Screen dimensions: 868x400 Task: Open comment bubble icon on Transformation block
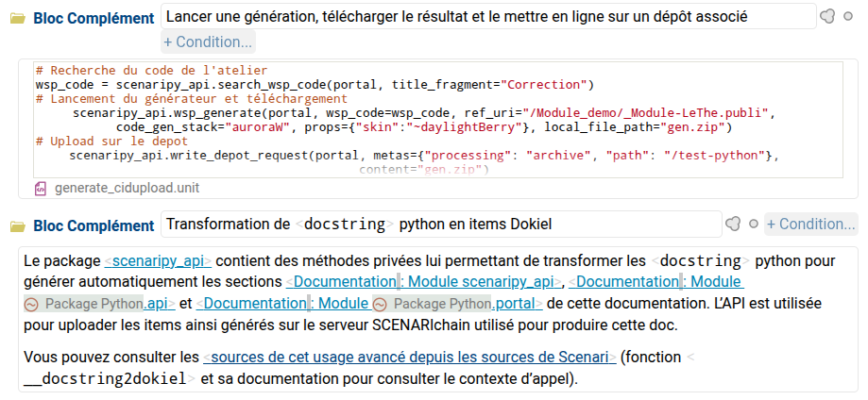click(733, 225)
